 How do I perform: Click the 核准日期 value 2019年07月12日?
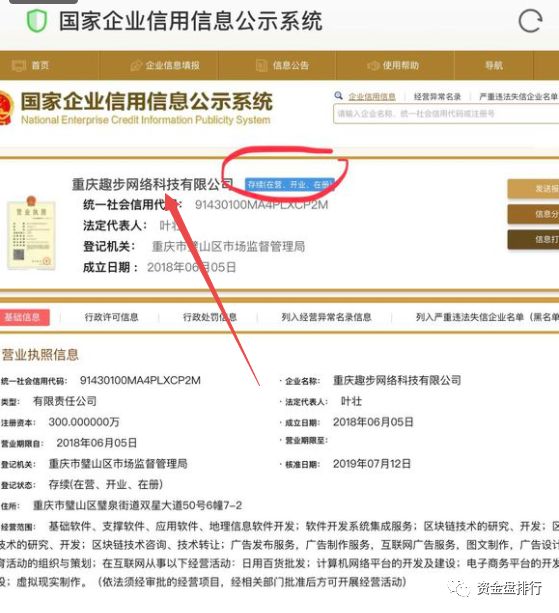[372, 464]
